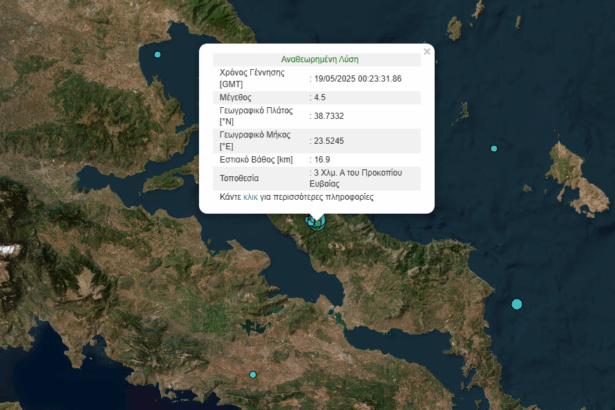Click the 'Γεωγραφικό Μήκος' label
This screenshot has width=615, height=410.
pos(255,134)
